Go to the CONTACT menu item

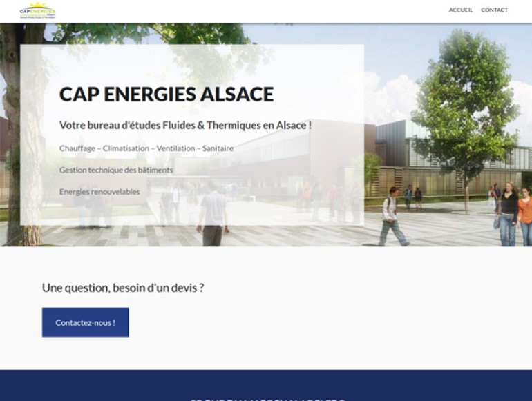pyautogui.click(x=494, y=10)
